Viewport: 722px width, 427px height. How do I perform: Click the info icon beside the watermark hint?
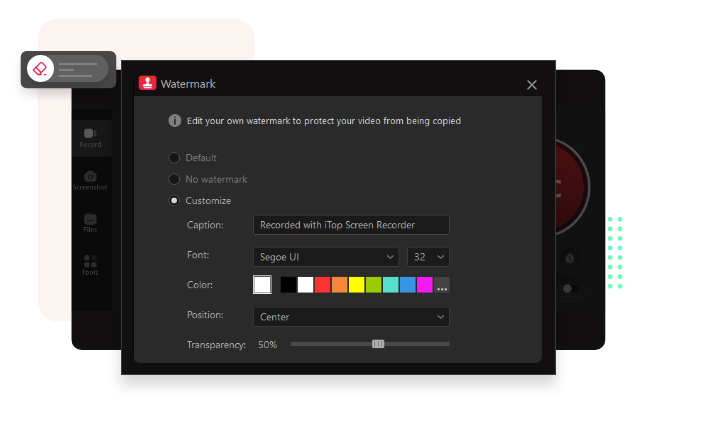pos(175,121)
